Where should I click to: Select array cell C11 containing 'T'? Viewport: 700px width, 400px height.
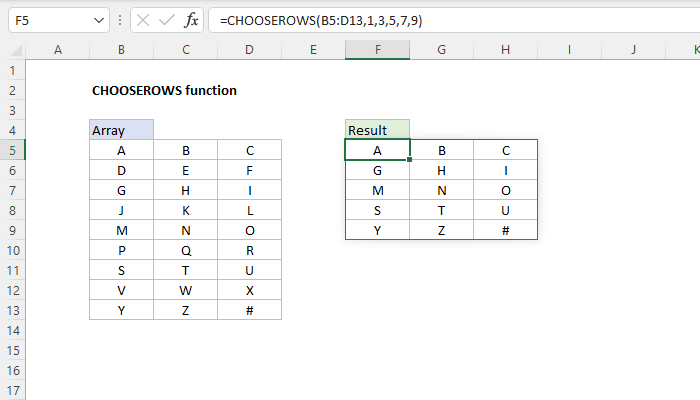(x=186, y=271)
